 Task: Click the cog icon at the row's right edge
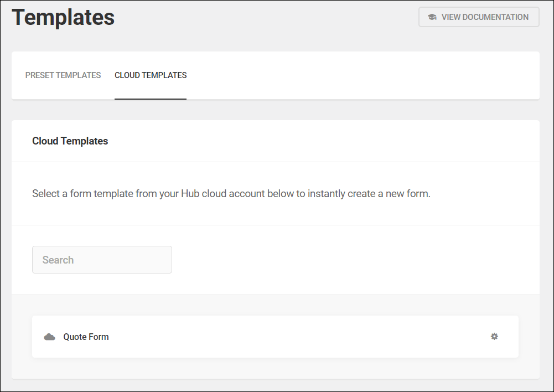tap(494, 336)
